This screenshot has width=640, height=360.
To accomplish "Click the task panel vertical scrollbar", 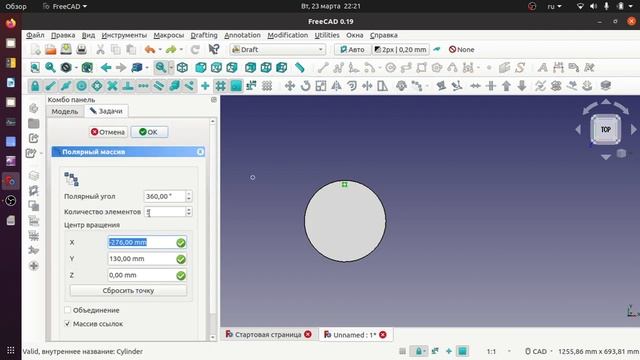I will coord(213,229).
